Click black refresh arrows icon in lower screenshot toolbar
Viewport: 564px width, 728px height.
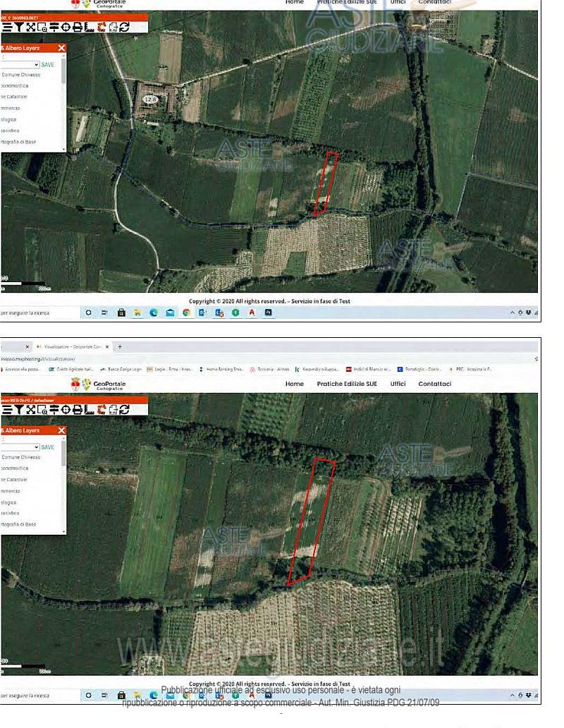point(124,409)
